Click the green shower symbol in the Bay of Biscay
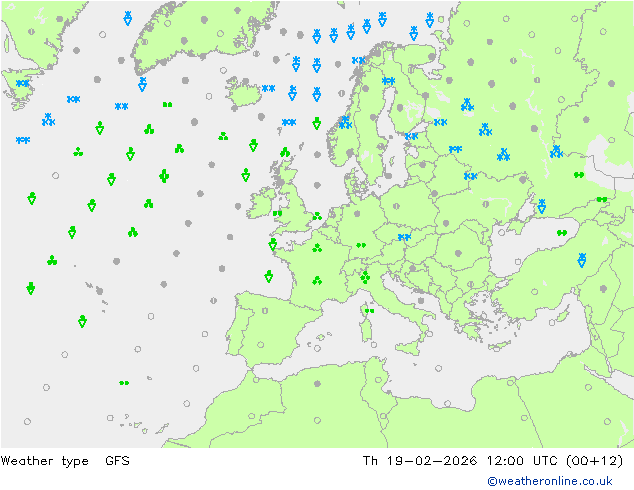This screenshot has width=634, height=490. click(268, 276)
